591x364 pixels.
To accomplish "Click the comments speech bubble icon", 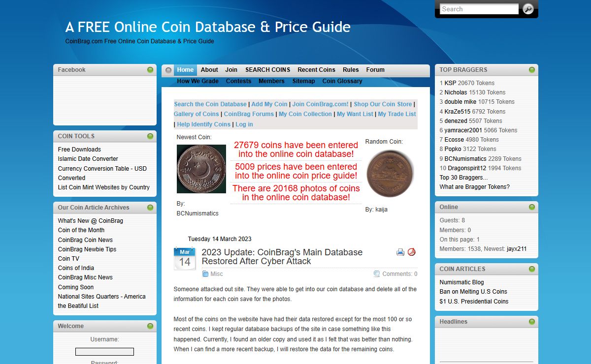I will pyautogui.click(x=377, y=274).
